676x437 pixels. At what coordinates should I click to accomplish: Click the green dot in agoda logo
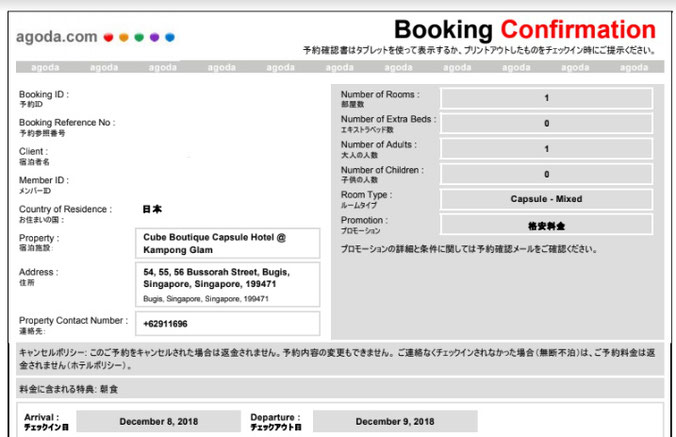click(139, 37)
